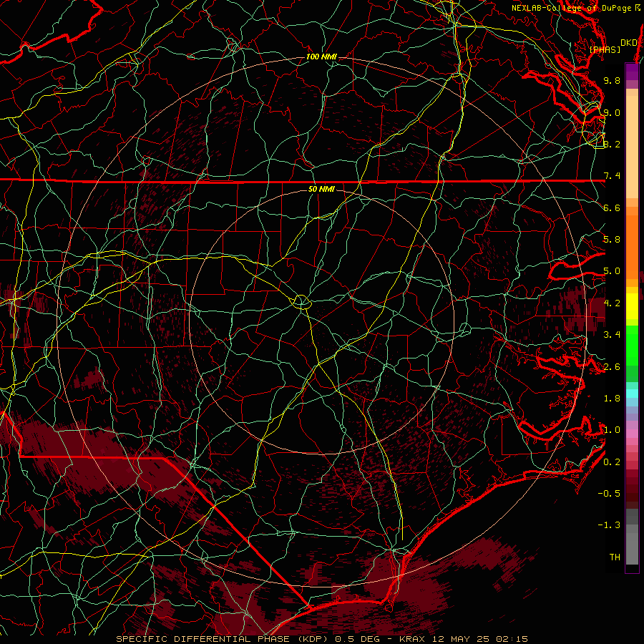This screenshot has width=644, height=644.
Task: Click the 8.2 value on the color scale
Action: click(612, 144)
